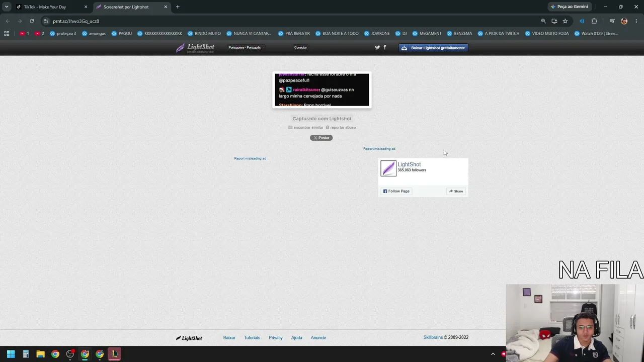Click the Conectar sign-in link

(300, 47)
